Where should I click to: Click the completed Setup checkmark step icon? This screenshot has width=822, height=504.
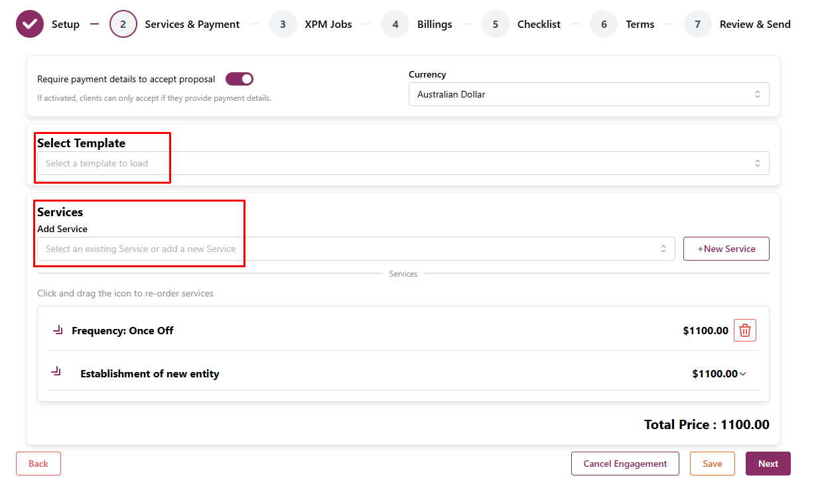30,24
